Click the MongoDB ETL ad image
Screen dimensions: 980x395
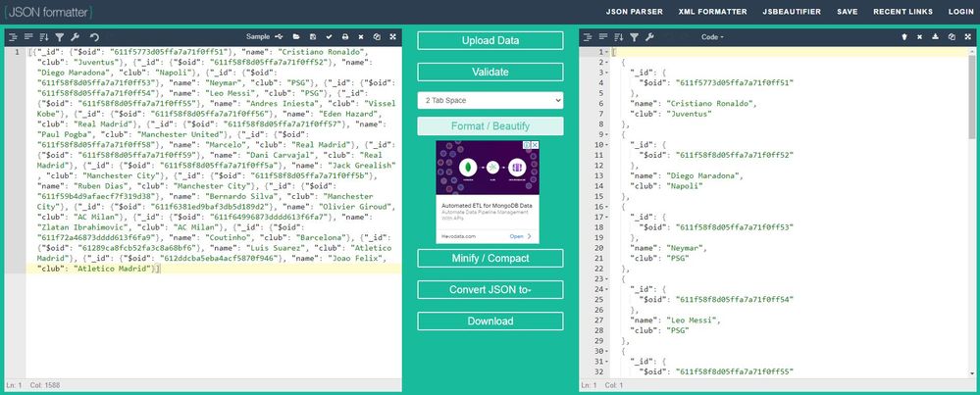click(x=488, y=169)
